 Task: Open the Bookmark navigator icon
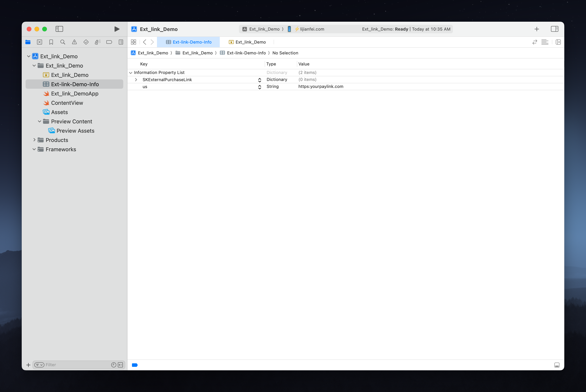click(x=51, y=42)
